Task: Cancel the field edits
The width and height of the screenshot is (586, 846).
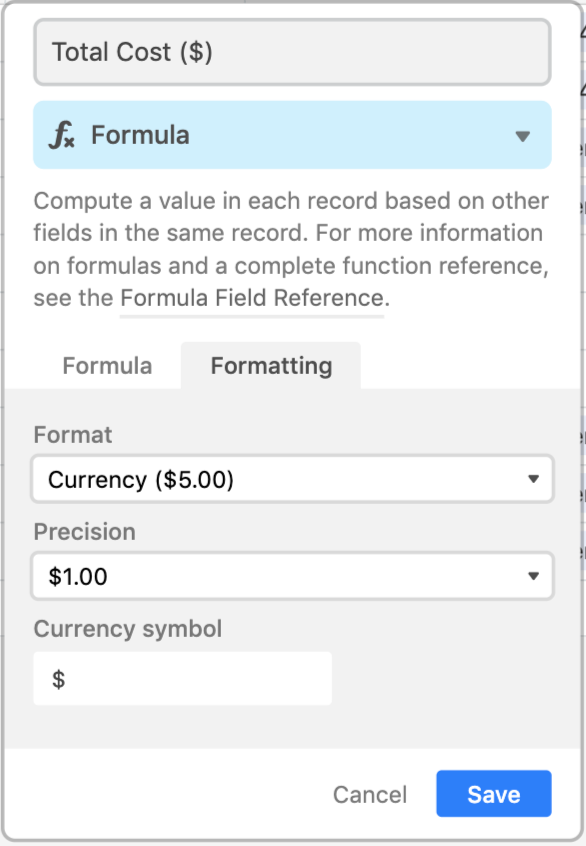Action: click(x=370, y=794)
